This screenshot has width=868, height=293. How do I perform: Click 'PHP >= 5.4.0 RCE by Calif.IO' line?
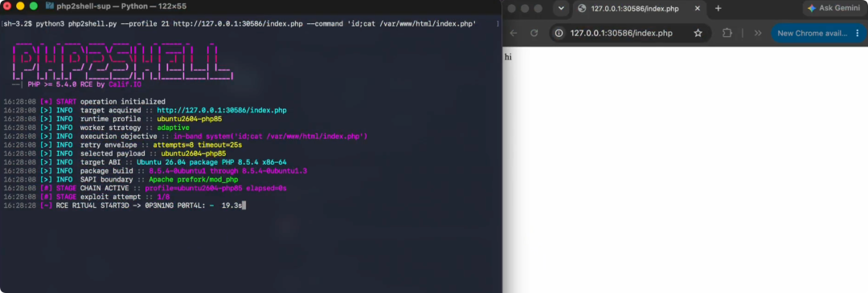pos(76,84)
